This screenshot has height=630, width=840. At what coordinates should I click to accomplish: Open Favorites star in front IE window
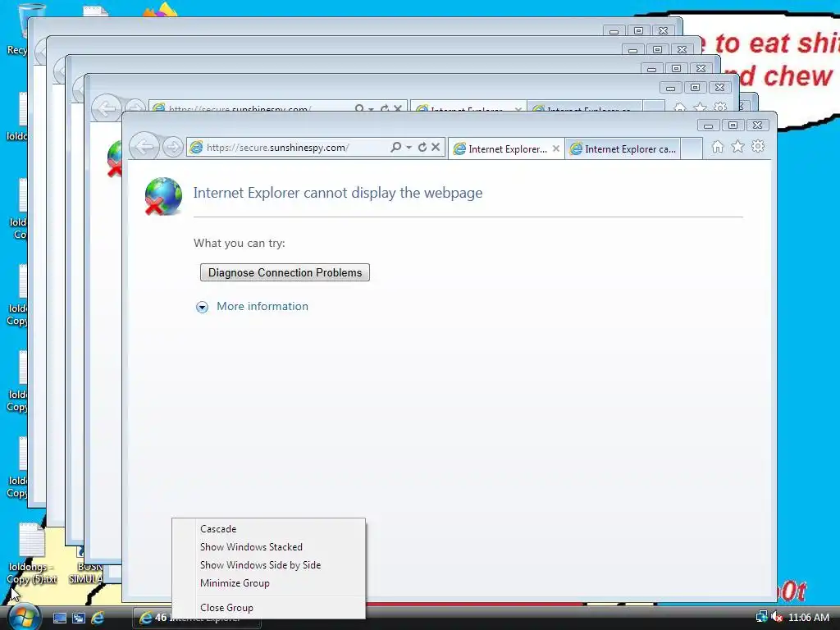point(737,146)
